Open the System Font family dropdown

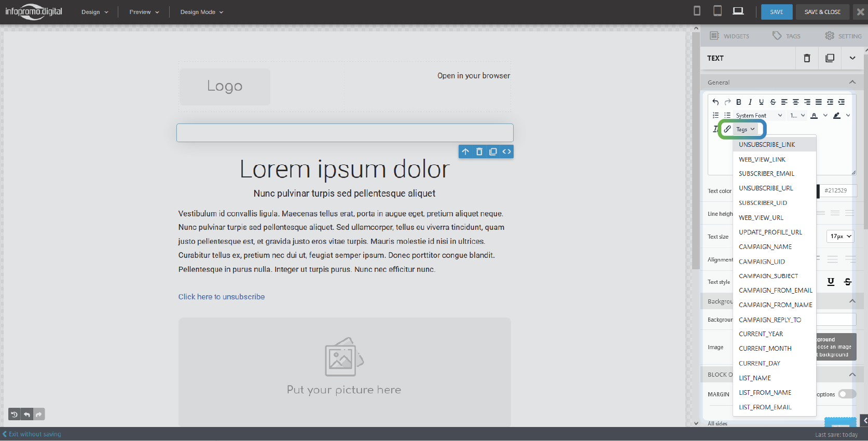point(759,115)
